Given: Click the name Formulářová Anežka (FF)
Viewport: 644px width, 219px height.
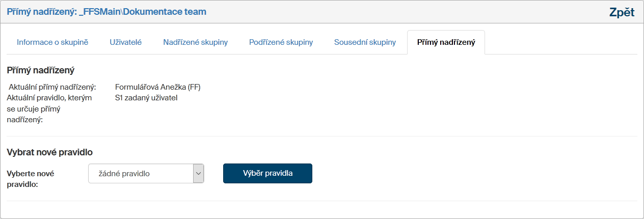Looking at the screenshot, I should 158,87.
